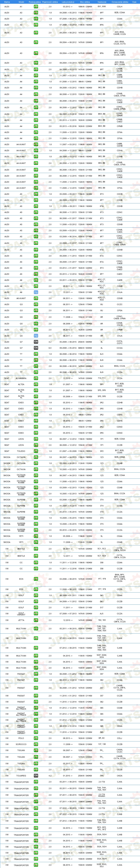Click the '7P5' body cell

tap(102, 775)
